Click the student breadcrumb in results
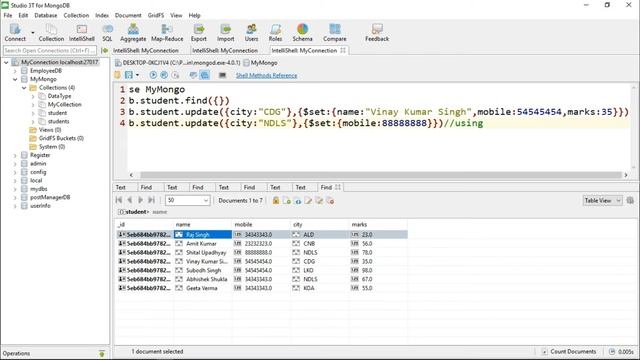The width and height of the screenshot is (640, 360). 136,212
